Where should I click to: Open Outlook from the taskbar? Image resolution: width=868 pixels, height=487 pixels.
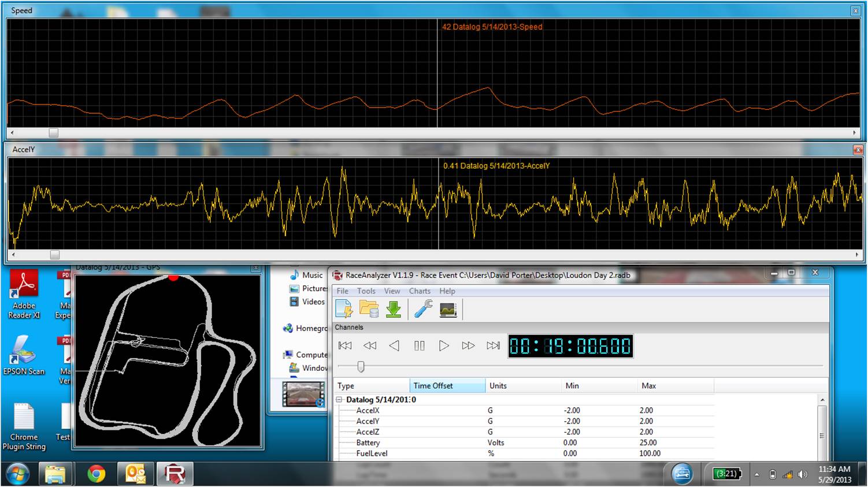136,474
